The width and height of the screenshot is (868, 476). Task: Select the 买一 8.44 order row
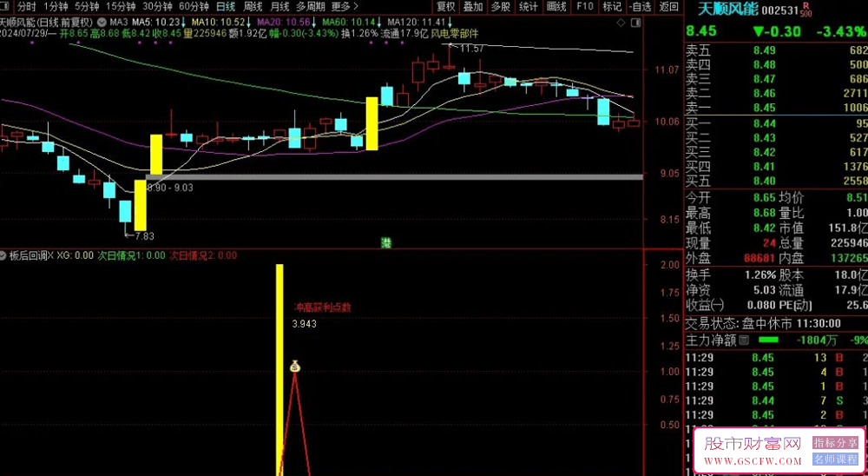click(777, 123)
